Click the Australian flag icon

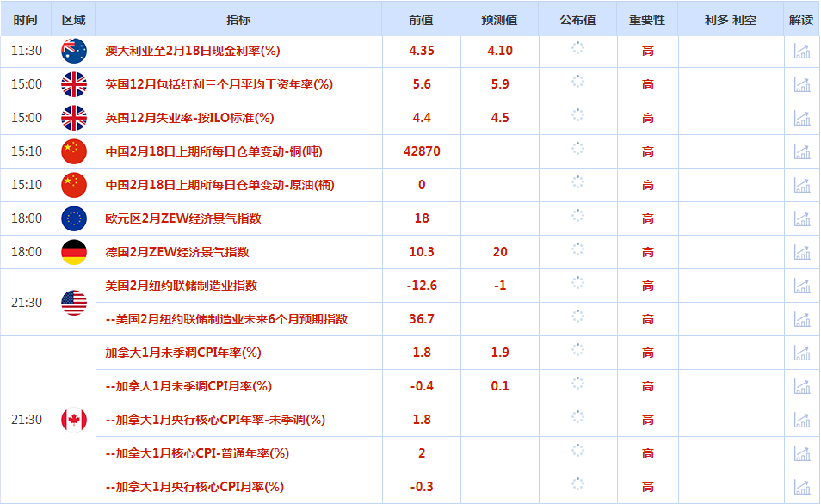74,51
